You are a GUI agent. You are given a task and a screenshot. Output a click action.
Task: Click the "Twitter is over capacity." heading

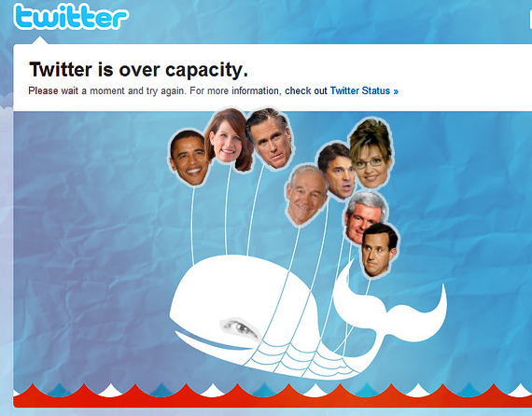[x=138, y=70]
